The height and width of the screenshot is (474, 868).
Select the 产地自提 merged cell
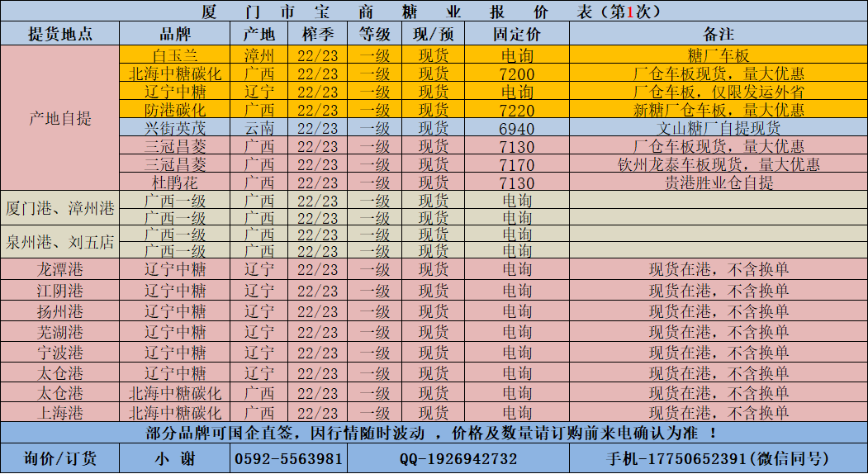(x=60, y=119)
